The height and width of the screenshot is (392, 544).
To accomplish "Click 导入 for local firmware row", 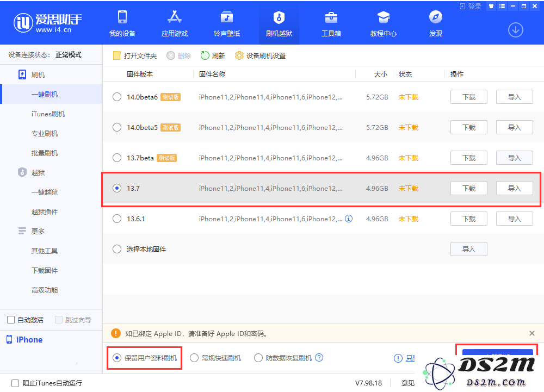I will 469,249.
